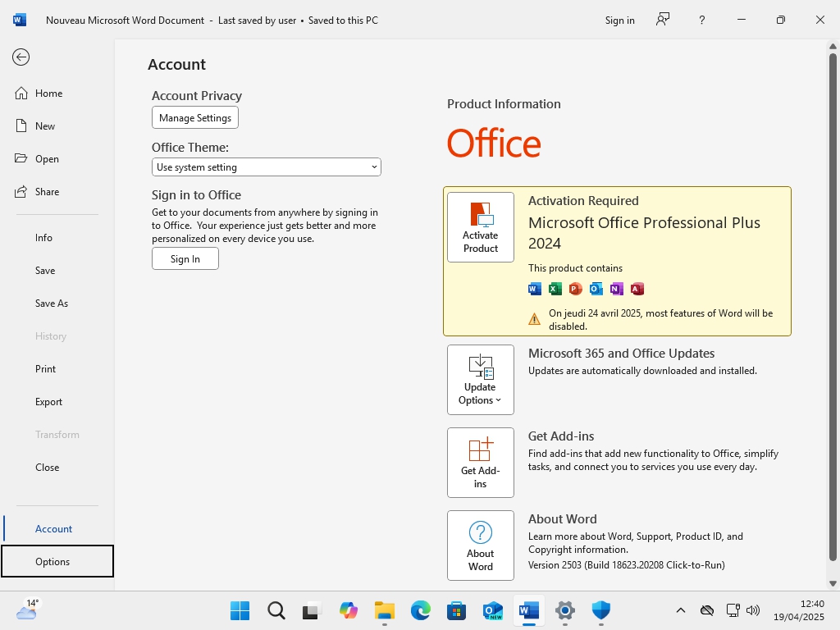
Task: Open the About Word question mark button
Action: [x=481, y=546]
